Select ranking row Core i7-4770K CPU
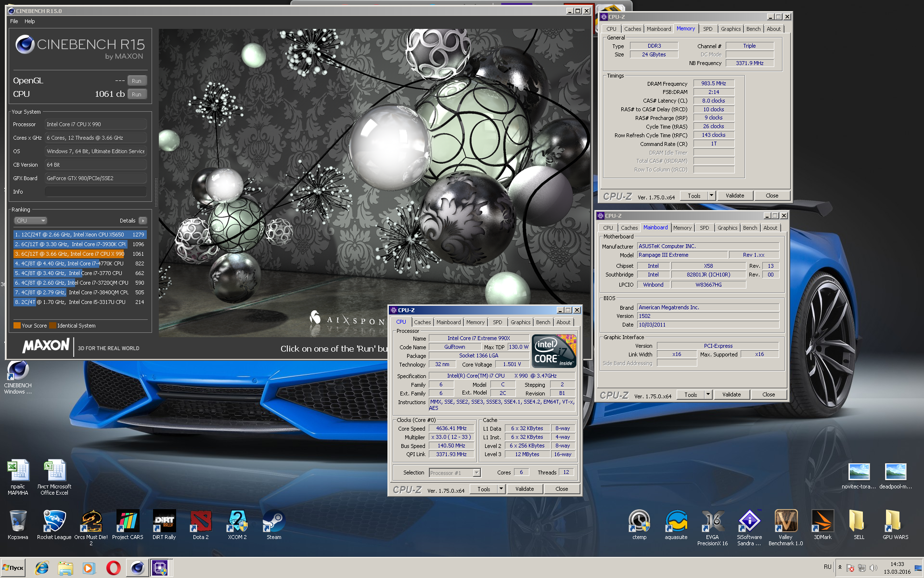 (80, 263)
